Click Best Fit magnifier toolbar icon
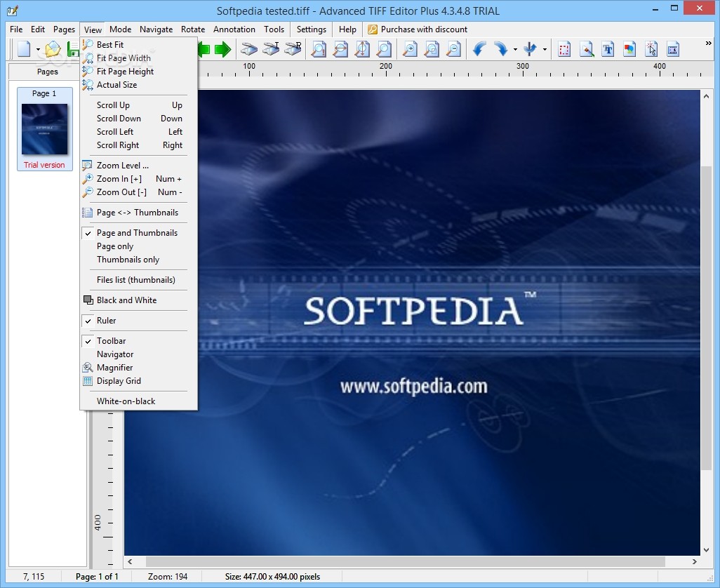This screenshot has height=588, width=720. [319, 48]
